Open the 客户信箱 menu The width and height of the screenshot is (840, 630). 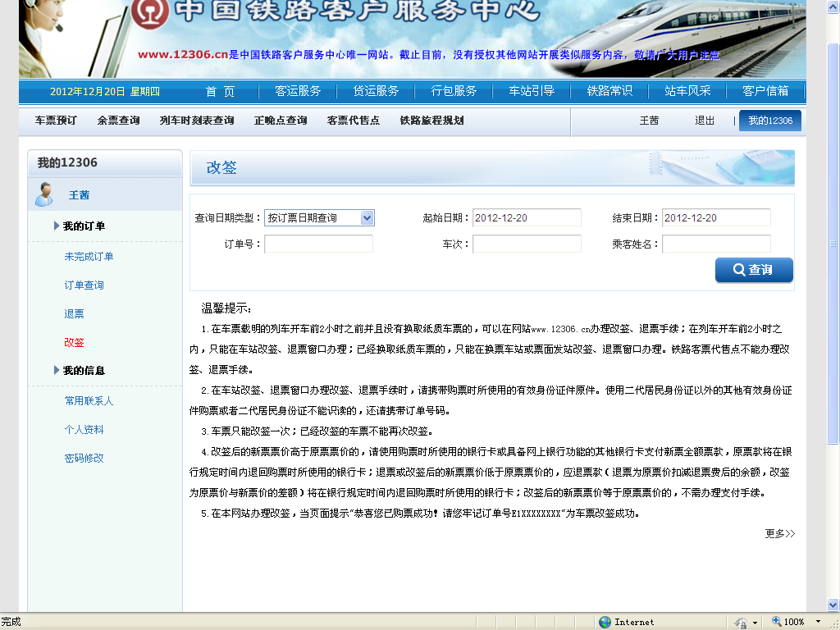pos(765,91)
